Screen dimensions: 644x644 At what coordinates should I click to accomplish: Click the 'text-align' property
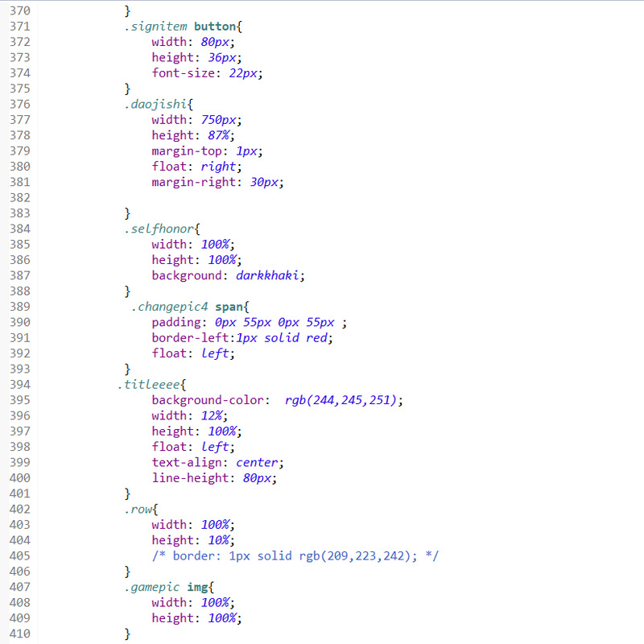[x=187, y=462]
